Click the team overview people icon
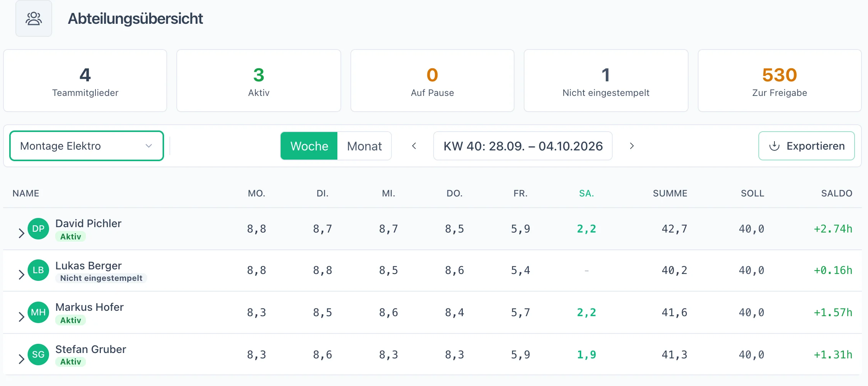The height and width of the screenshot is (386, 868). (x=34, y=18)
